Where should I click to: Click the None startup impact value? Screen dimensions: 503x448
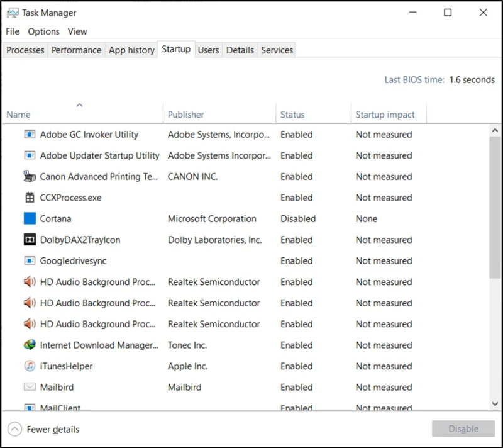367,219
